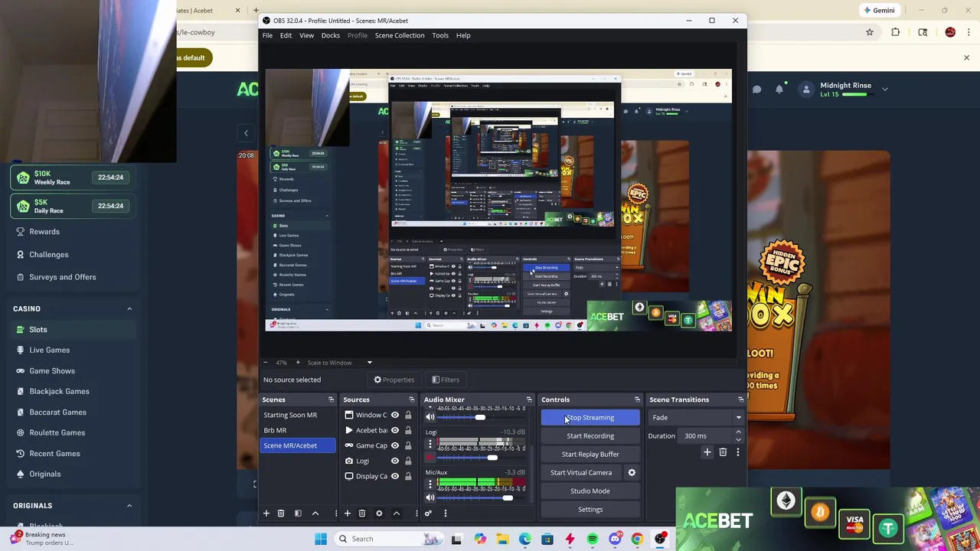Open source properties gear in Sources toolbar

point(379,514)
